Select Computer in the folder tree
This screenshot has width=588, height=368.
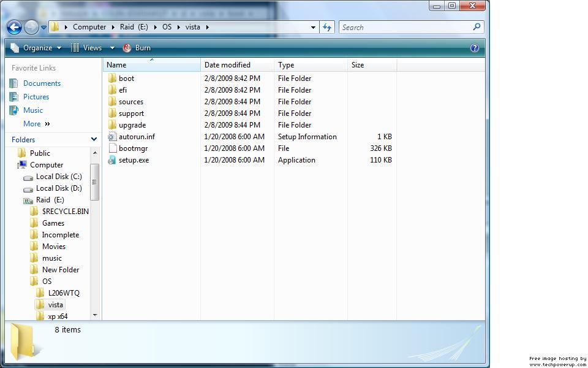click(x=47, y=165)
